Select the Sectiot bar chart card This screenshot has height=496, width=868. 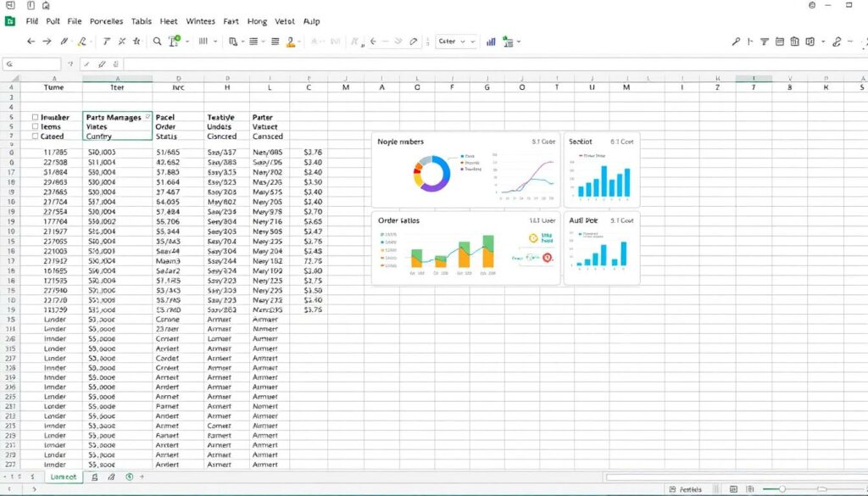click(602, 170)
